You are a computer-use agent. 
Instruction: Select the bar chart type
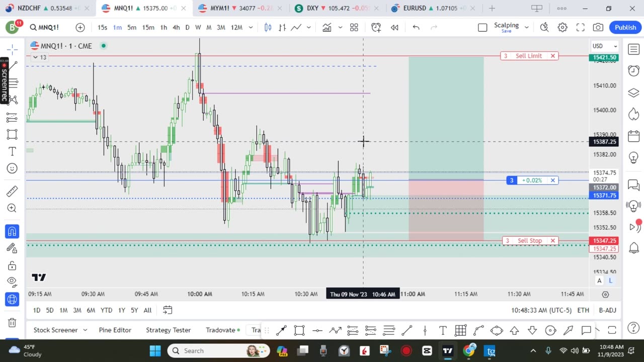(x=282, y=27)
